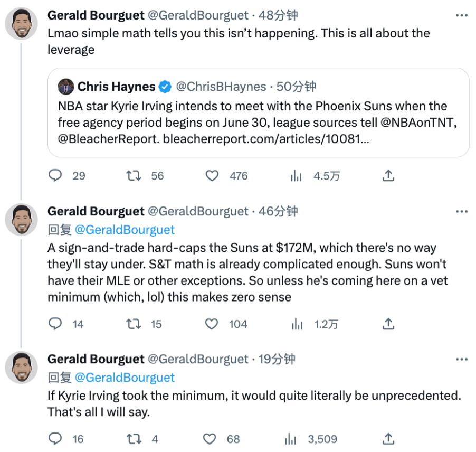The width and height of the screenshot is (476, 452).
Task: Open more options on the first tweet
Action: pos(462,16)
